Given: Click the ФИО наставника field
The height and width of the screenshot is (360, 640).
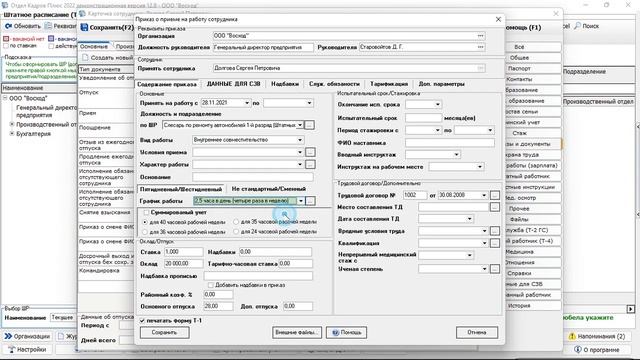Looking at the screenshot, I should (x=450, y=143).
